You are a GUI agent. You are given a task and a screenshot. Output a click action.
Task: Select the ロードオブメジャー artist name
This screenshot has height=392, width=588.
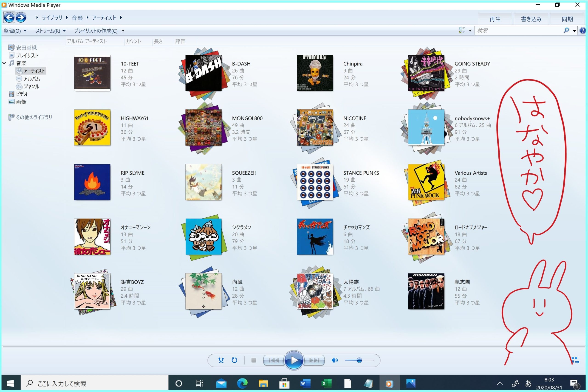click(x=471, y=227)
